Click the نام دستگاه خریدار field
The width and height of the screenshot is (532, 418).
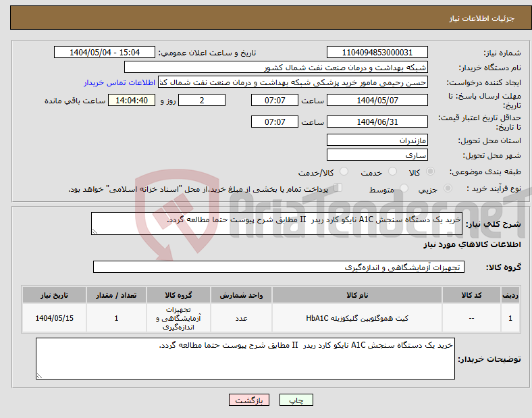(x=276, y=67)
